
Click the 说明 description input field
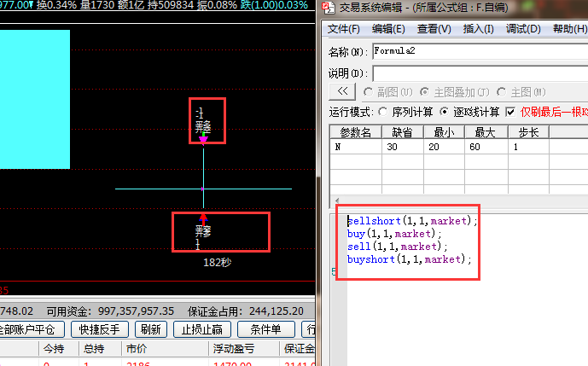pyautogui.click(x=478, y=73)
